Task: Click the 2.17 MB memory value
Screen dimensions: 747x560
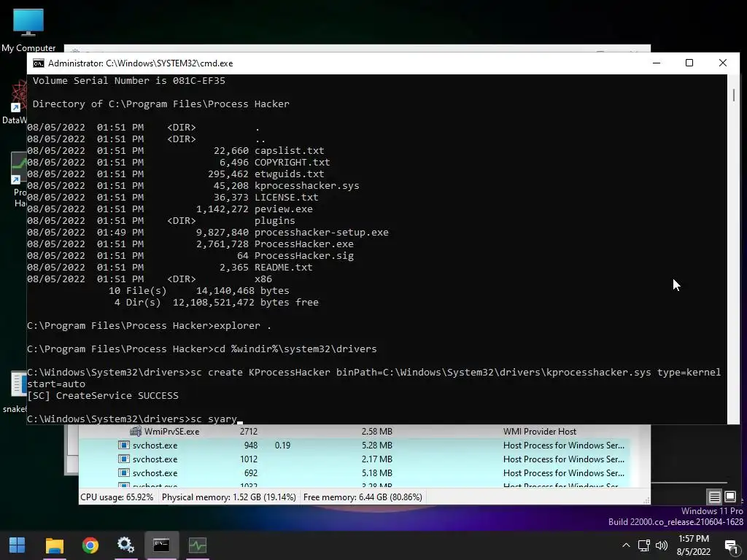Action: [377, 459]
